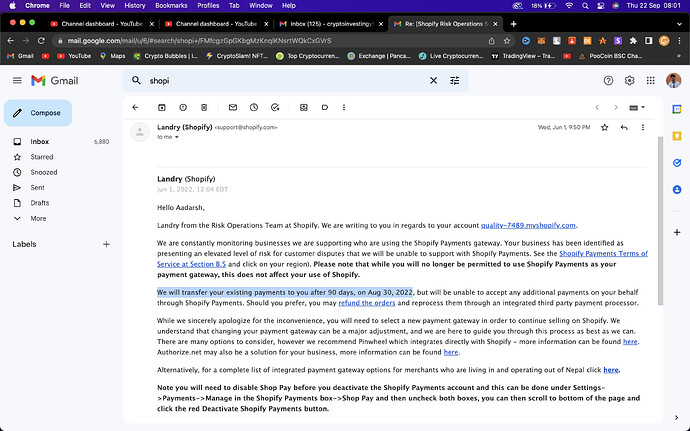The image size is (690, 431).
Task: Switch to Inbox (125) browser tab
Action: (332, 24)
